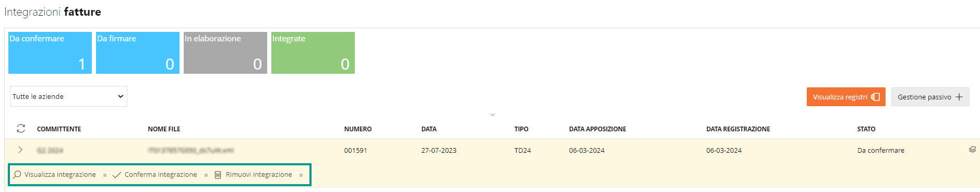Sort by the COMMITTENTE column header

coord(59,129)
